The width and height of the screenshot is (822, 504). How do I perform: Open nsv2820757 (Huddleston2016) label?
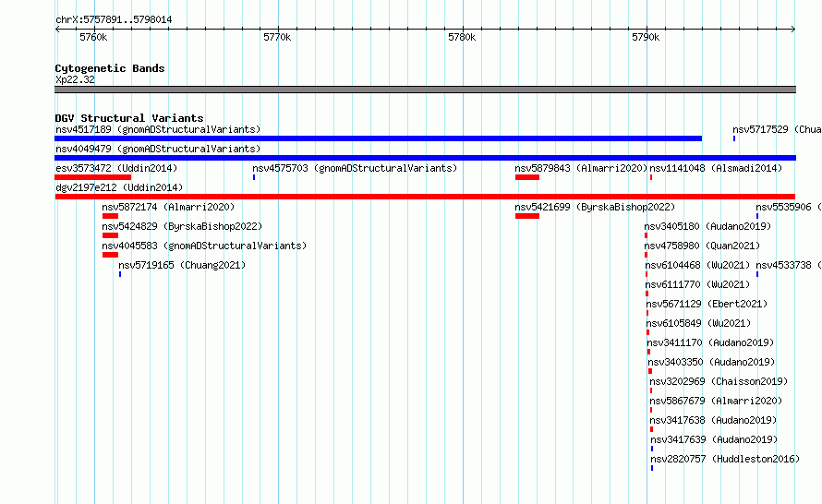(726, 459)
